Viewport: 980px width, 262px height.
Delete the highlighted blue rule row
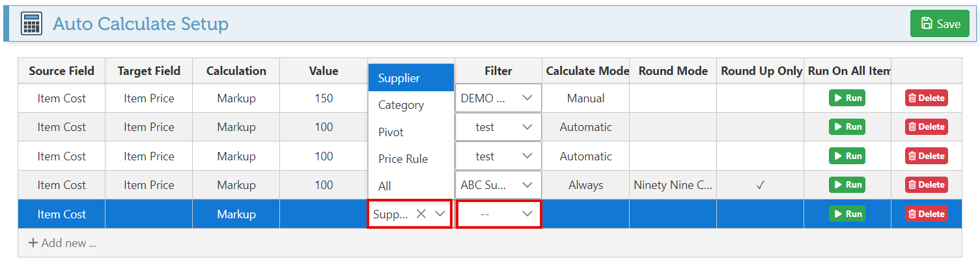coord(926,214)
